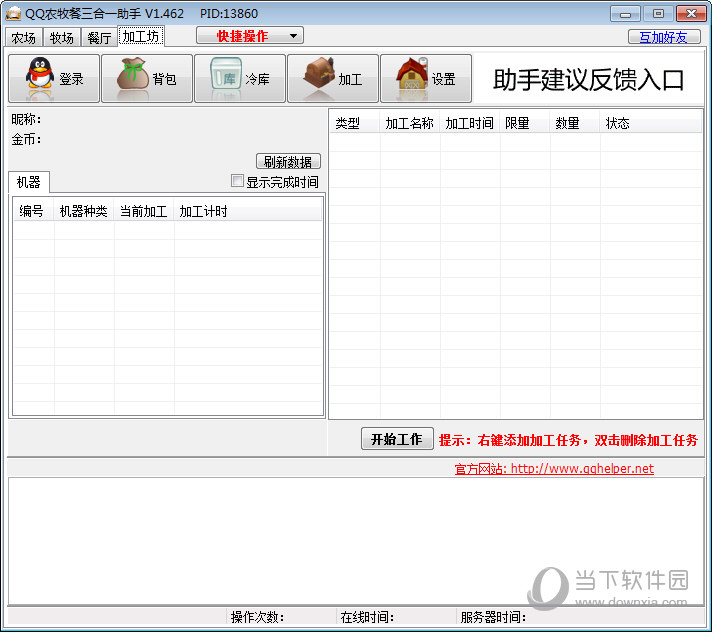This screenshot has width=712, height=632.
Task: Click the penguin 登录 login button
Action: (x=54, y=79)
